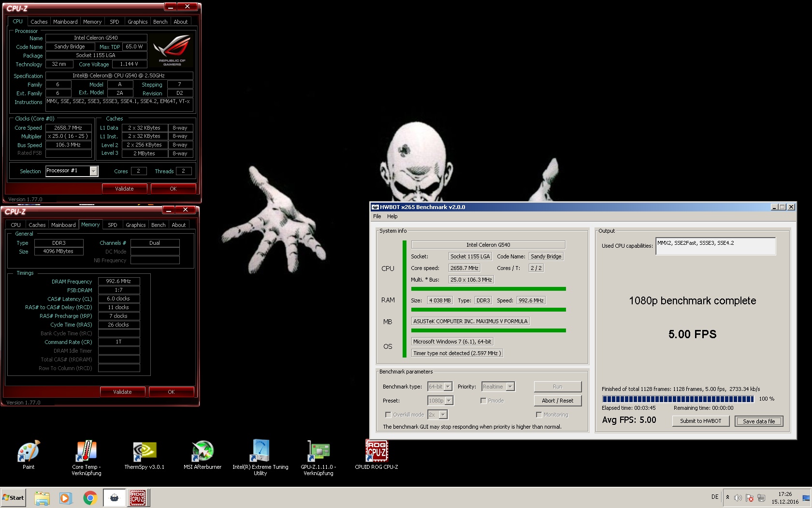Click the 5.00 FPS result text
The width and height of the screenshot is (812, 508).
[x=692, y=334]
